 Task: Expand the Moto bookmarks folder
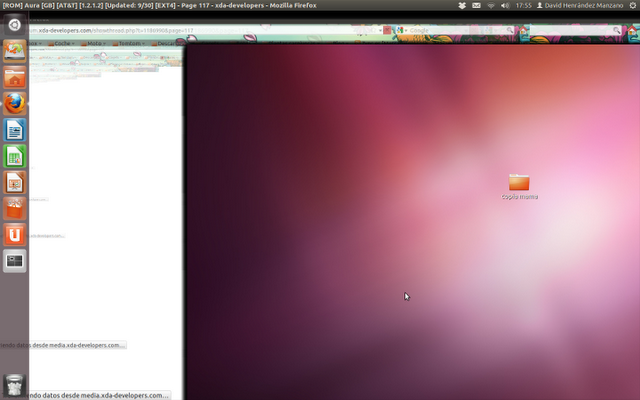94,43
